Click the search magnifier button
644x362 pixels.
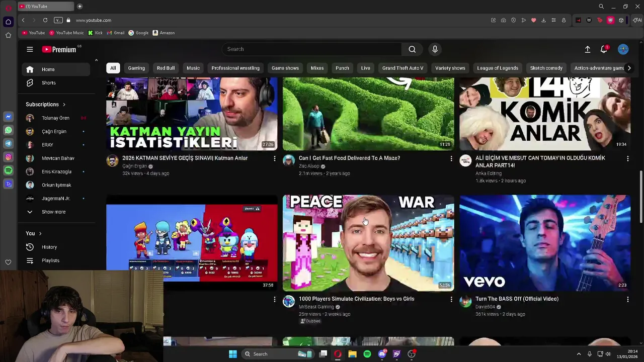point(412,49)
